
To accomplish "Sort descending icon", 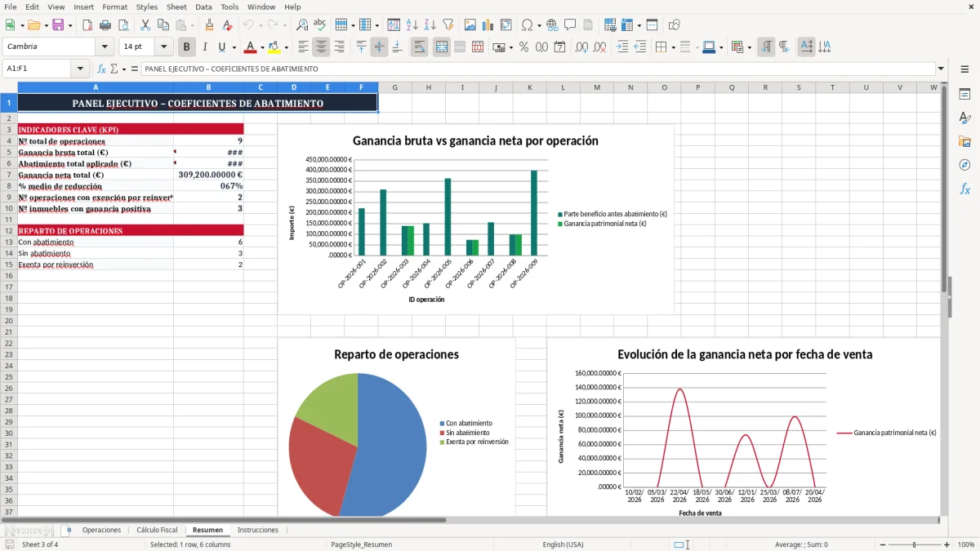I will point(430,25).
